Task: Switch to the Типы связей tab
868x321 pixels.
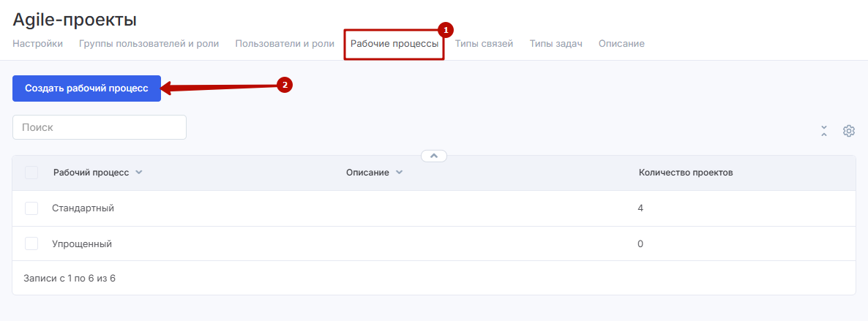Action: click(484, 44)
